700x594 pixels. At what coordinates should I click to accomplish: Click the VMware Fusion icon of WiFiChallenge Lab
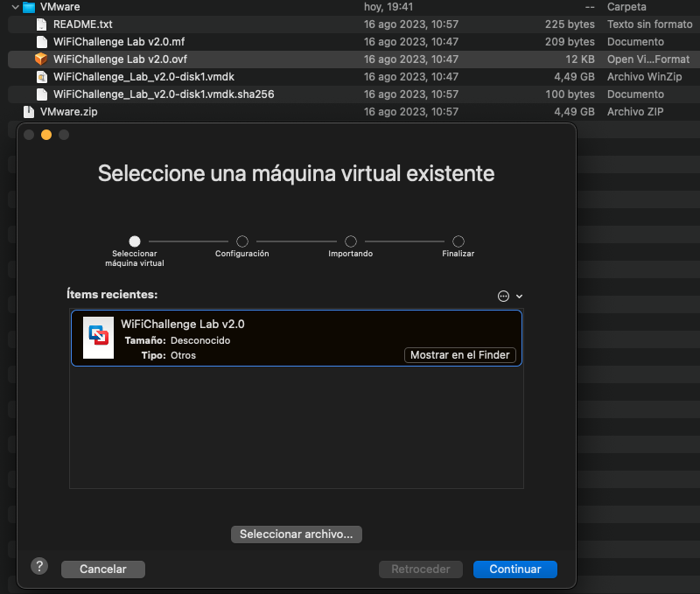point(98,338)
